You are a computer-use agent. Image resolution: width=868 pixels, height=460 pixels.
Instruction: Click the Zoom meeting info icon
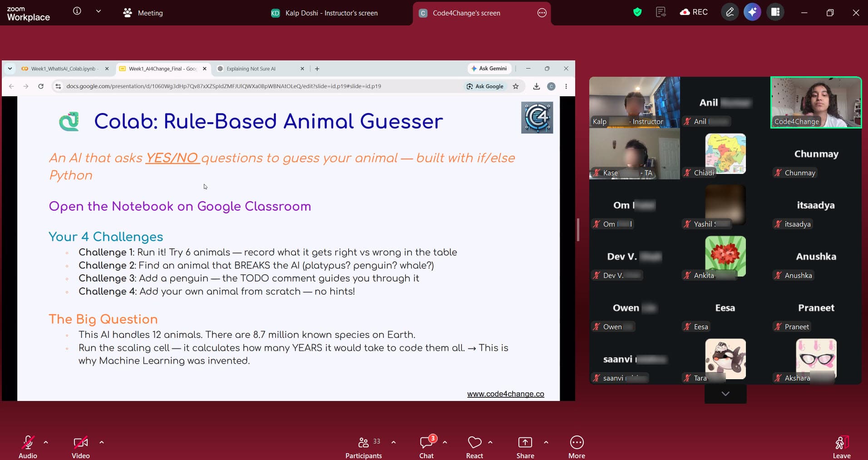pos(77,11)
